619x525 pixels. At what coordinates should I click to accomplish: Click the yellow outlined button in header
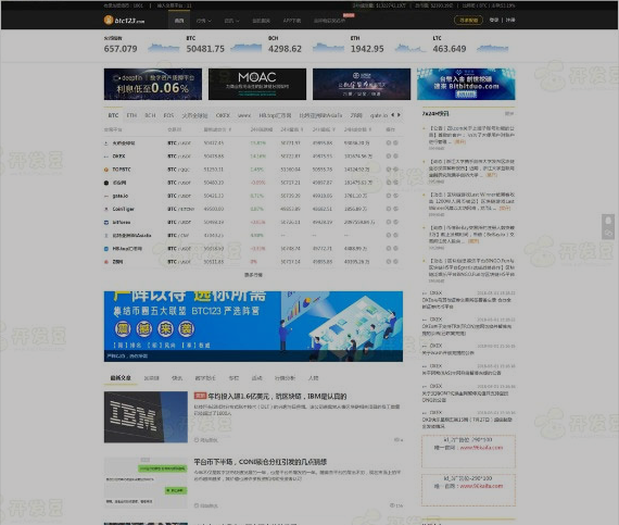click(468, 20)
